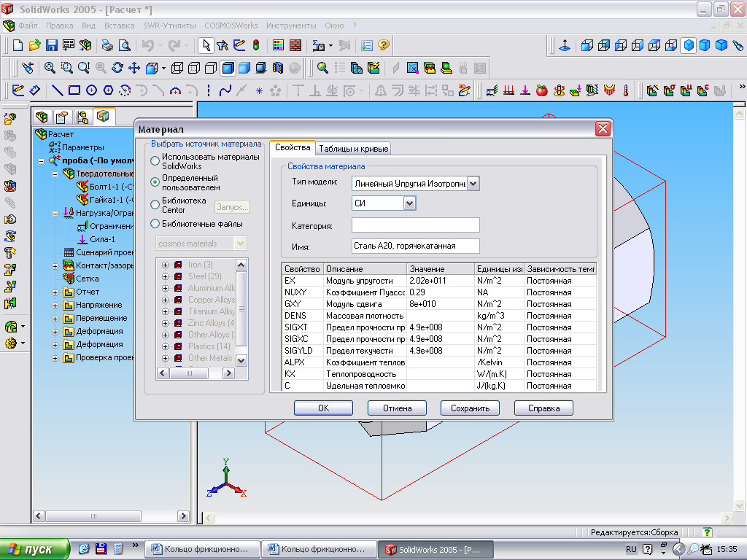Expand the Steel (29) material group
Screen dimensions: 747x560
tap(166, 276)
